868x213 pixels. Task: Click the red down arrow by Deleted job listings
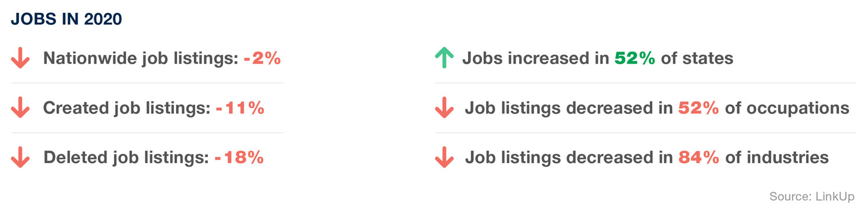(x=20, y=157)
